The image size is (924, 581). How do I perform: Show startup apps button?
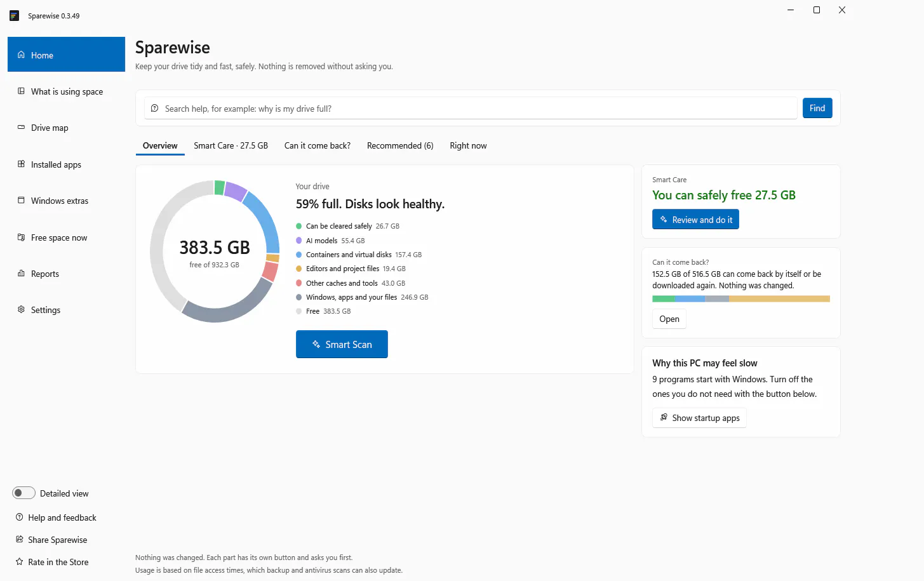tap(699, 418)
